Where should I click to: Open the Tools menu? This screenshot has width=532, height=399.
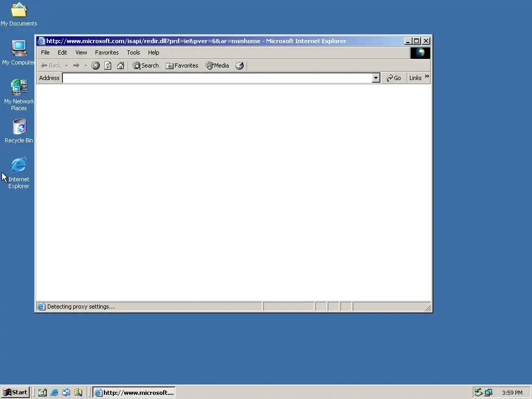click(134, 52)
